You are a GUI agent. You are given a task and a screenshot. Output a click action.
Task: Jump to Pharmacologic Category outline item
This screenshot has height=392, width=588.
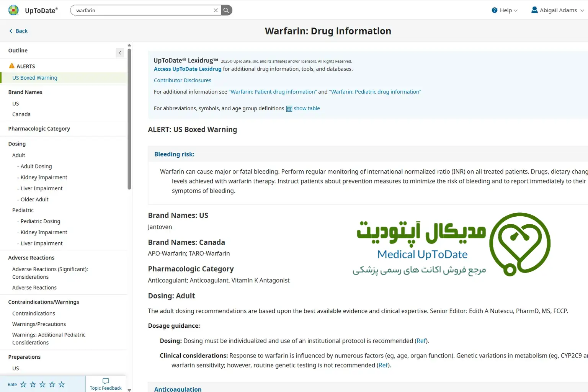[39, 129]
